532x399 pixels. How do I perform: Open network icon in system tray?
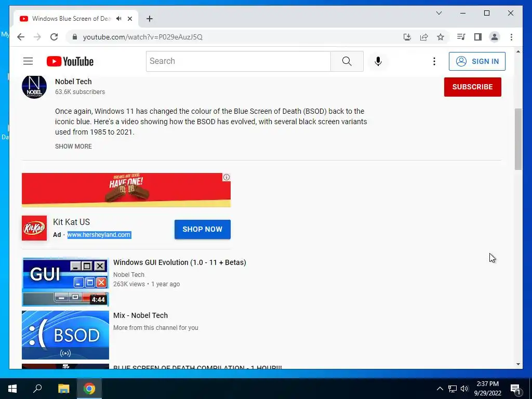(x=453, y=389)
